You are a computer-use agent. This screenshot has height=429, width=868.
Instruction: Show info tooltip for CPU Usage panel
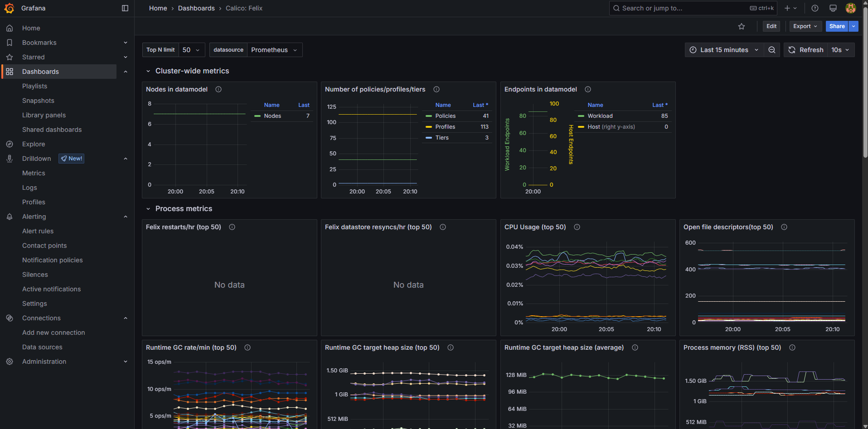tap(577, 227)
